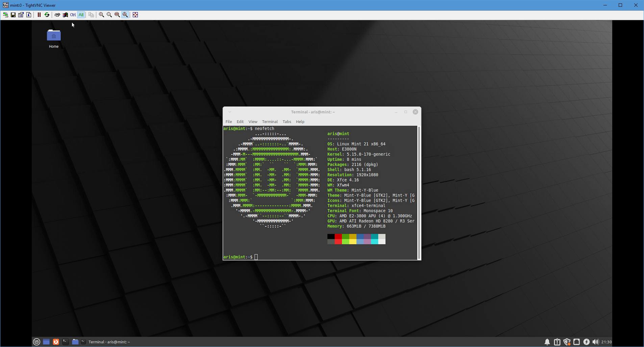Toggle the Ctrl key modifier
Image resolution: width=644 pixels, height=347 pixels.
tap(73, 15)
